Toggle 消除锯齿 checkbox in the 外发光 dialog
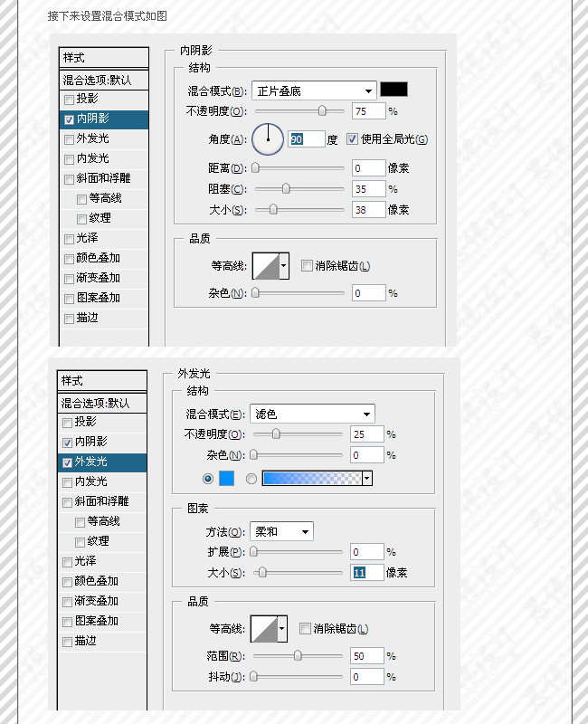Image resolution: width=588 pixels, height=724 pixels. pyautogui.click(x=305, y=628)
